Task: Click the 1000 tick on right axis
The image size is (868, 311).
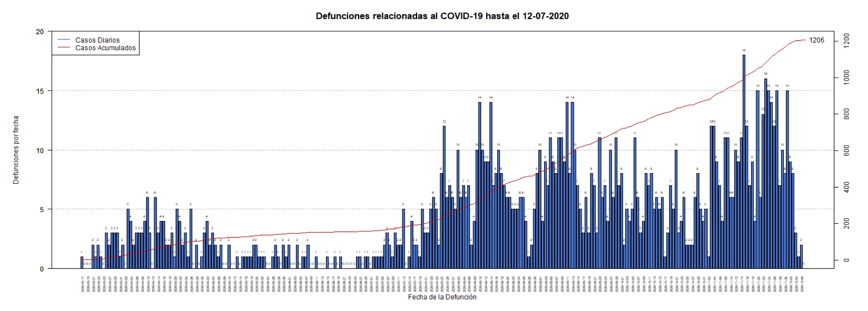Action: (846, 77)
